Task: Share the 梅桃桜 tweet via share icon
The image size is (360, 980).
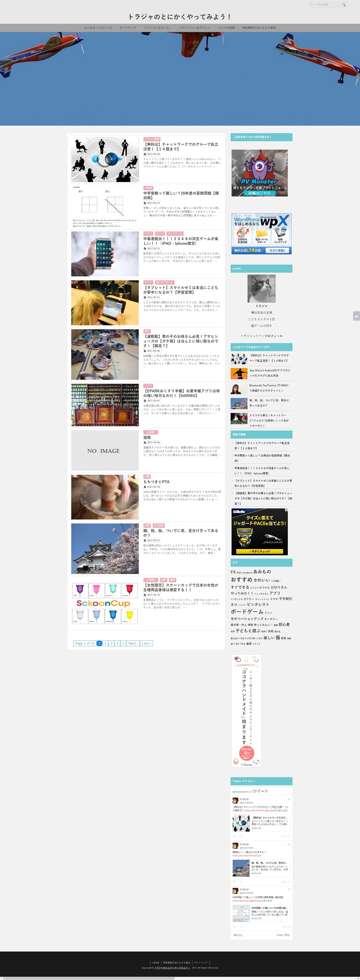Action: point(241,881)
